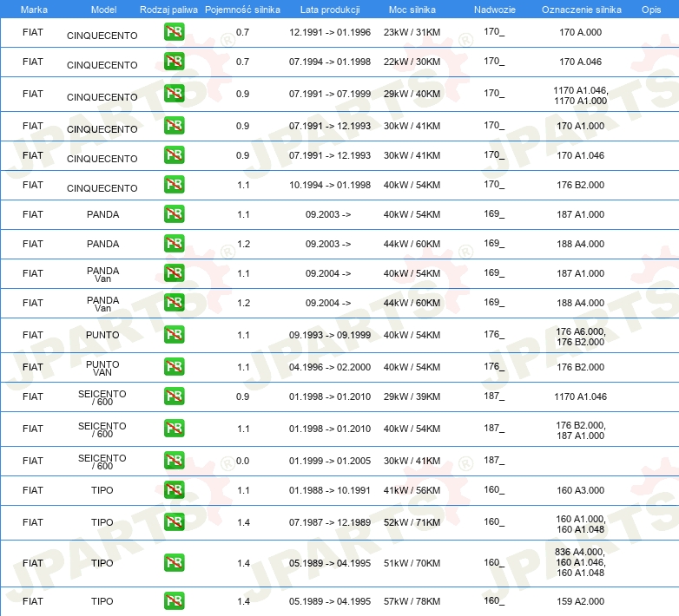Select engine code 170 A.046
The height and width of the screenshot is (616, 679).
pos(580,62)
